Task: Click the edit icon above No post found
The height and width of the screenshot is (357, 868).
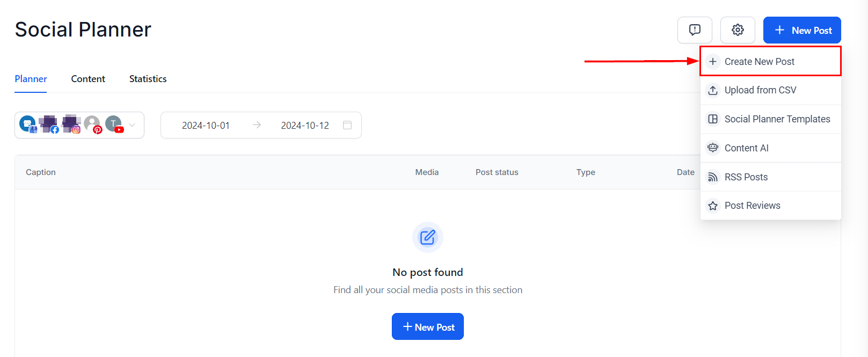Action: (428, 237)
